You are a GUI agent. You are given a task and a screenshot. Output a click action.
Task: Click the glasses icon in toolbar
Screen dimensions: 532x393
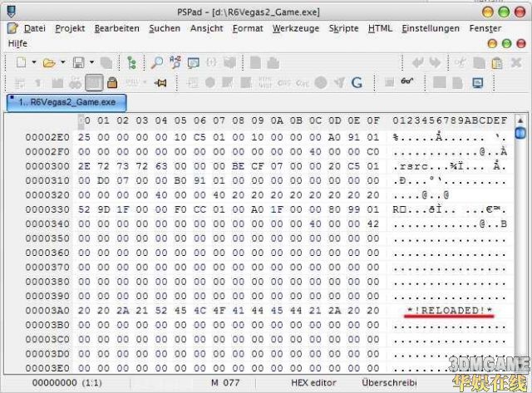(x=407, y=82)
